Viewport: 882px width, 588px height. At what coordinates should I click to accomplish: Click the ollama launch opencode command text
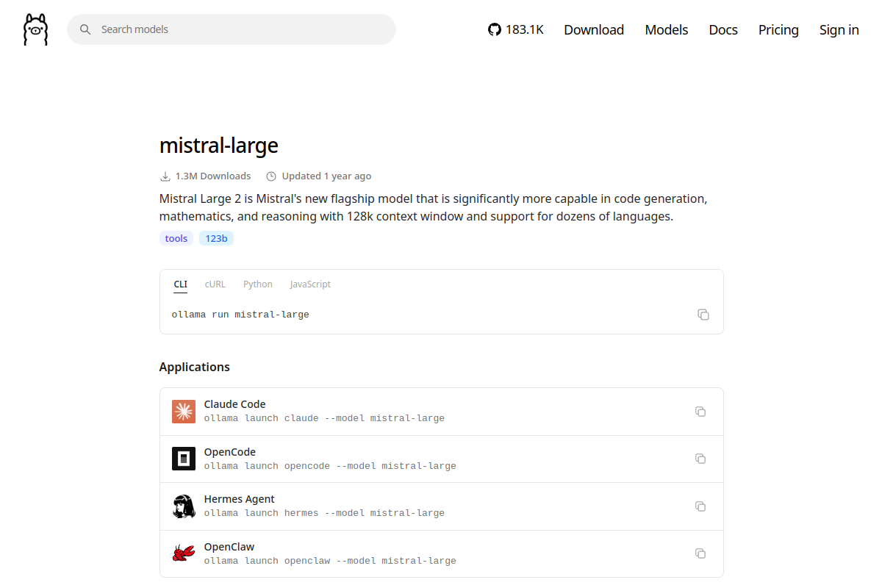[x=330, y=466]
